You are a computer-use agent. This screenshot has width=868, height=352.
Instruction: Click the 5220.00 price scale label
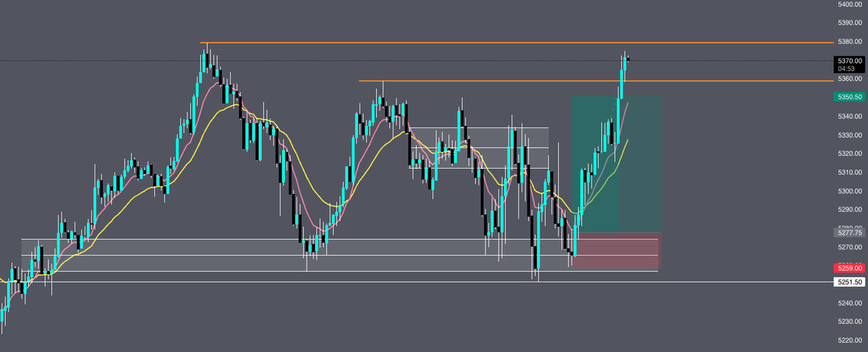coord(849,340)
